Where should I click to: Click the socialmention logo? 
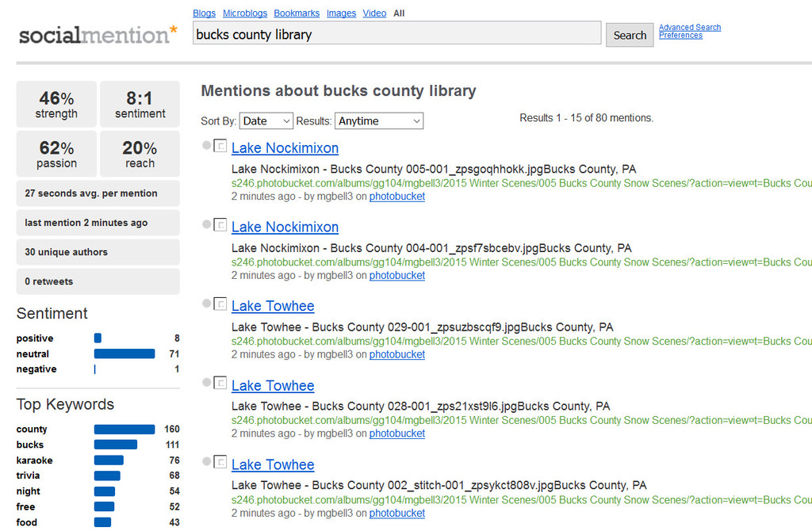[x=98, y=35]
